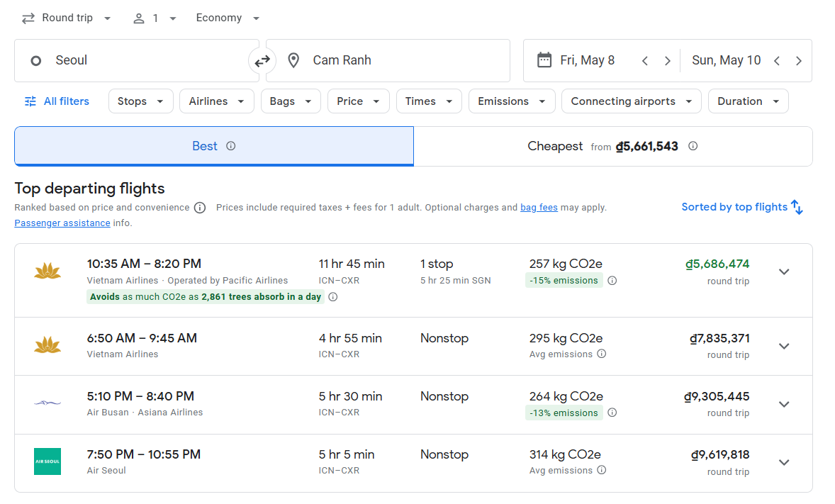Click info icon next to Best tab
835x504 pixels.
[230, 146]
